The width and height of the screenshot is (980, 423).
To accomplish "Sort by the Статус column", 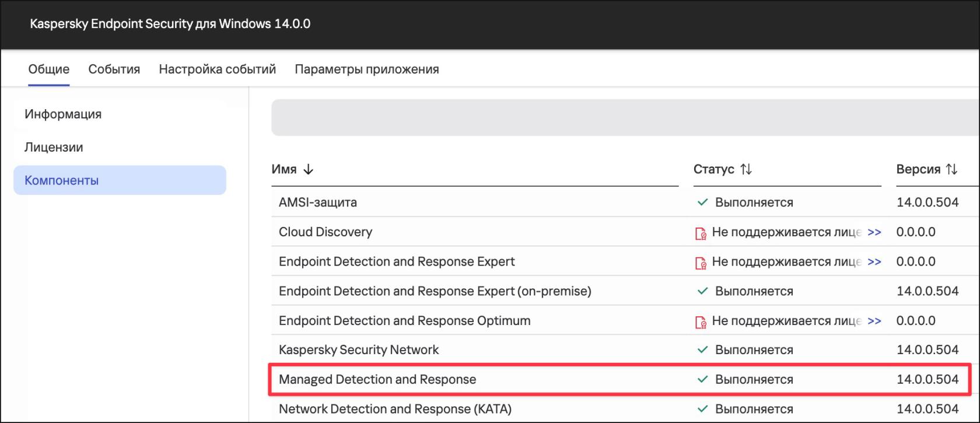I will pyautogui.click(x=714, y=169).
